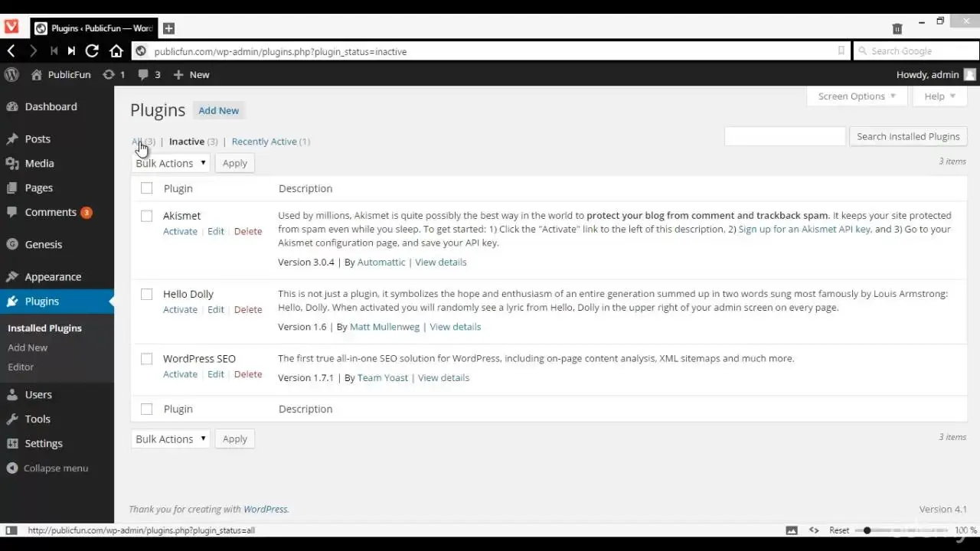Open the WordPress logo menu
The height and width of the screenshot is (551, 980).
pyautogui.click(x=11, y=74)
